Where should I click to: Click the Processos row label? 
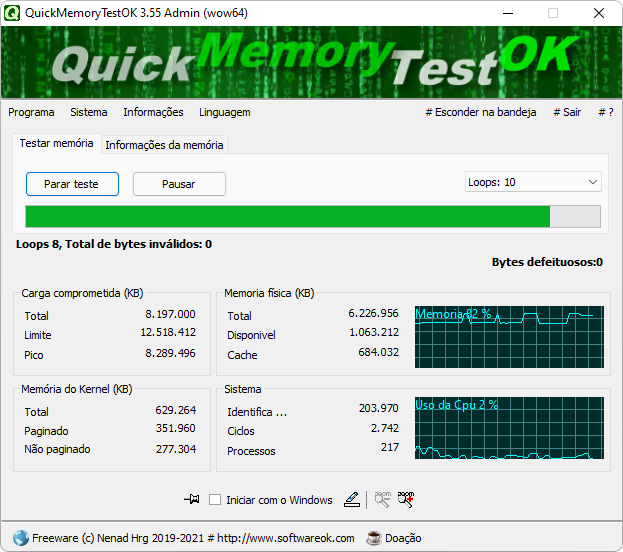pyautogui.click(x=251, y=451)
